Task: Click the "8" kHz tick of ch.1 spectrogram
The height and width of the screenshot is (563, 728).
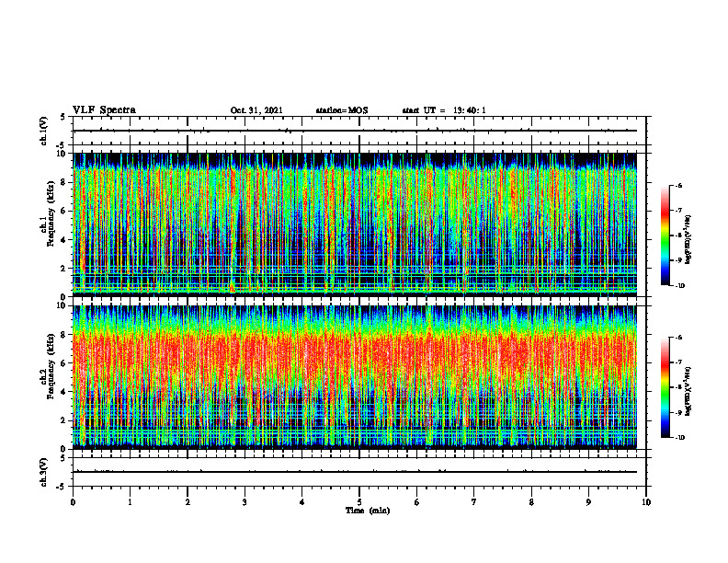Action: pos(63,182)
